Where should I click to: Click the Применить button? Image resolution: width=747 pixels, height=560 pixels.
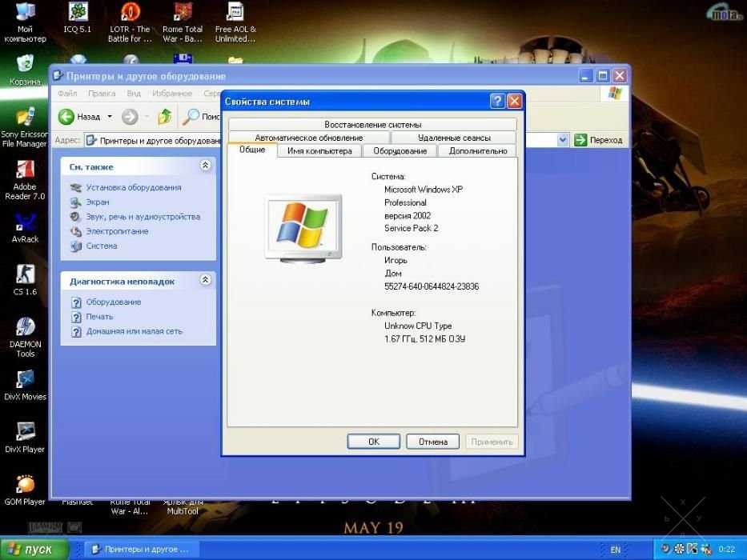point(492,442)
